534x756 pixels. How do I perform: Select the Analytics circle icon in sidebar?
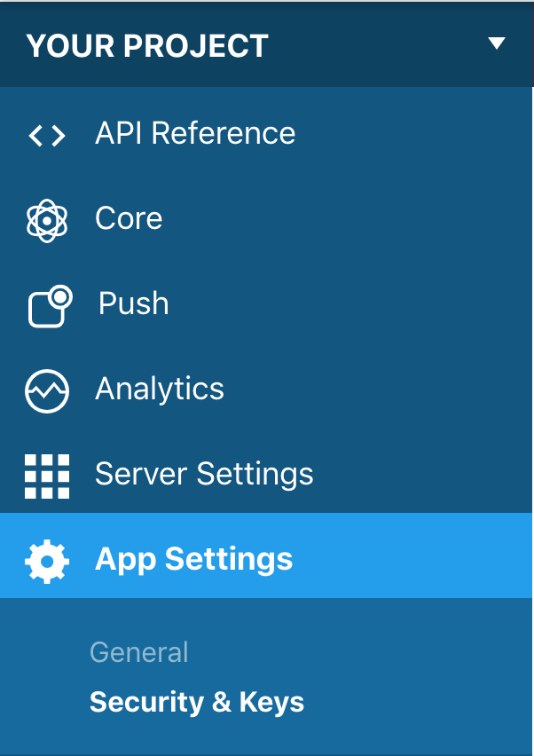point(46,390)
